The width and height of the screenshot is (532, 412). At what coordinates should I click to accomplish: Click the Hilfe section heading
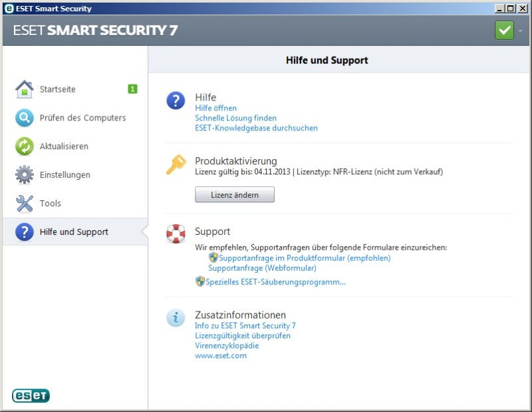tap(205, 97)
